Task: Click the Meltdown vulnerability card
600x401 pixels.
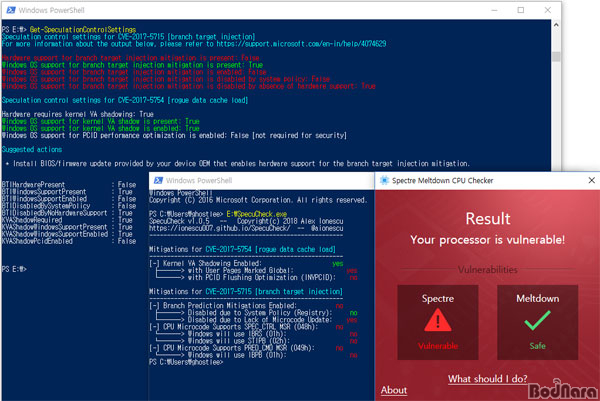Action: (x=537, y=322)
